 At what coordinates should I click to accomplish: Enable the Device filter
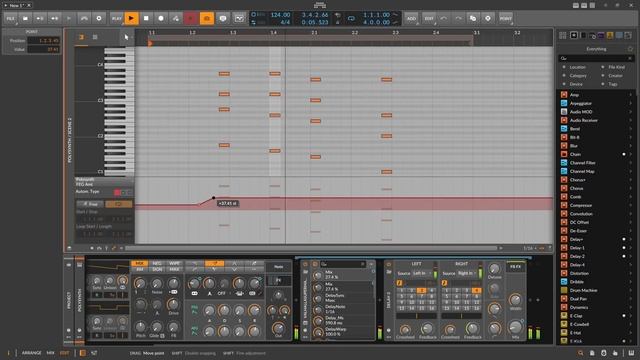[x=576, y=84]
